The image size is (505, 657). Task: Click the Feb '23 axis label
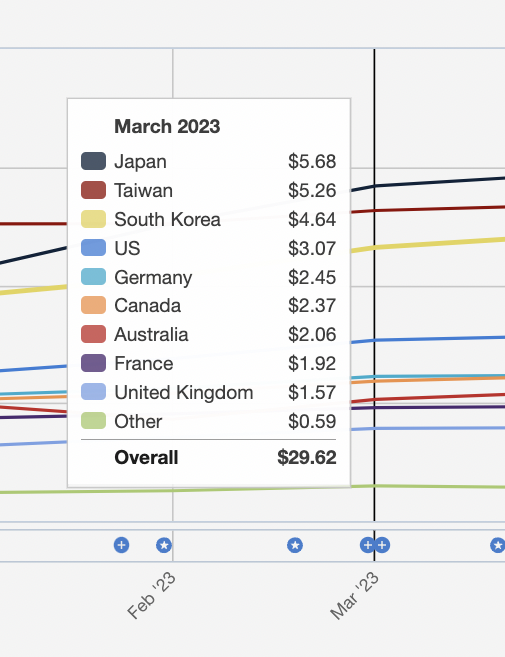click(151, 595)
